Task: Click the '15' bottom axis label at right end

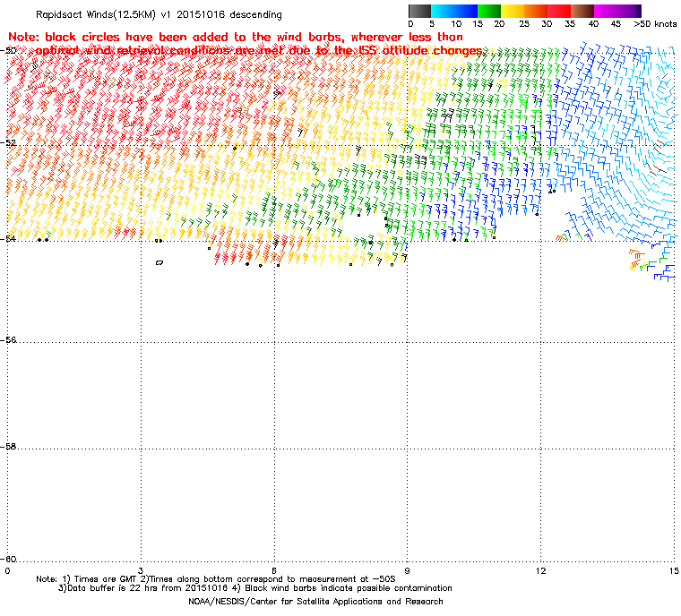Action: 674,570
